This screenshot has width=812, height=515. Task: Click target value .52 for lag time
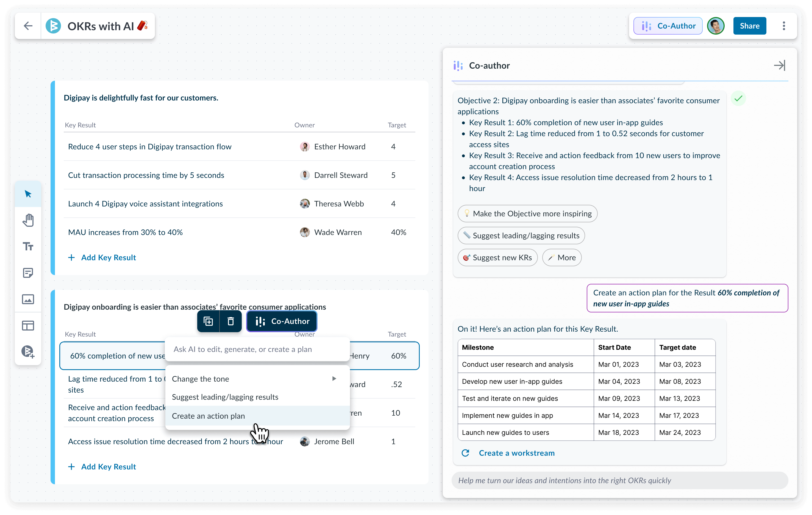(396, 385)
